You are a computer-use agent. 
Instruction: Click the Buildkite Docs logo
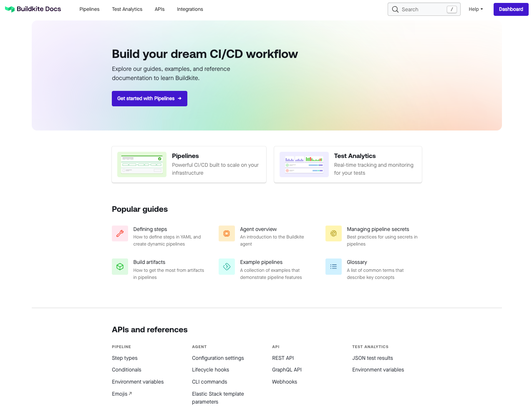pyautogui.click(x=33, y=9)
